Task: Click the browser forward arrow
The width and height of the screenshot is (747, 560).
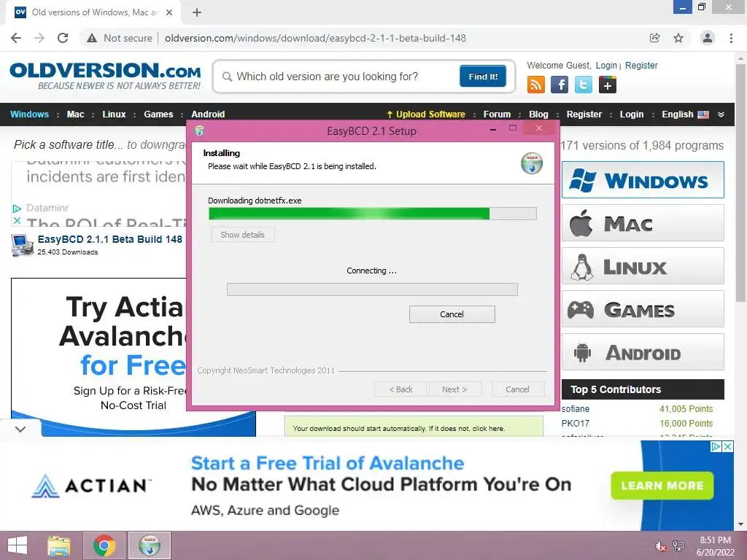Action: 39,38
